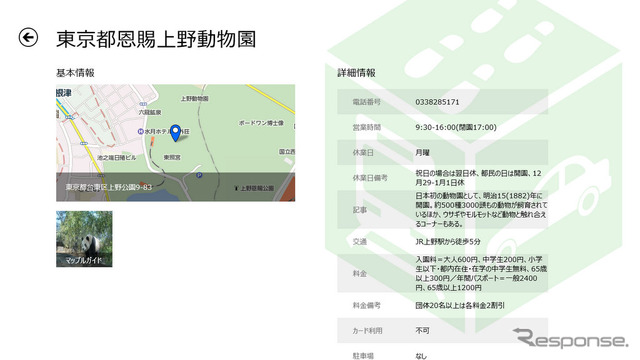This screenshot has height=360, width=640.
Task: Select the 休業日備考 row label
Action: [x=370, y=178]
